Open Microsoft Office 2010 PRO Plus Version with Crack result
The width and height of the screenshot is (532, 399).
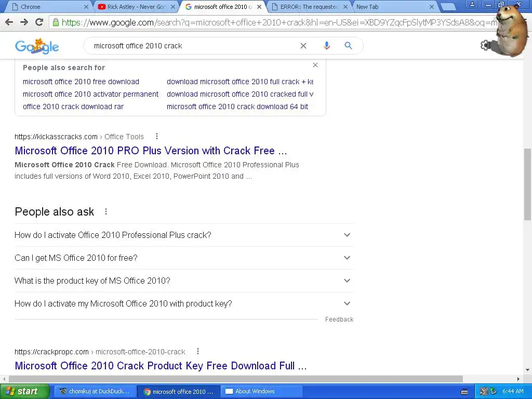[151, 151]
